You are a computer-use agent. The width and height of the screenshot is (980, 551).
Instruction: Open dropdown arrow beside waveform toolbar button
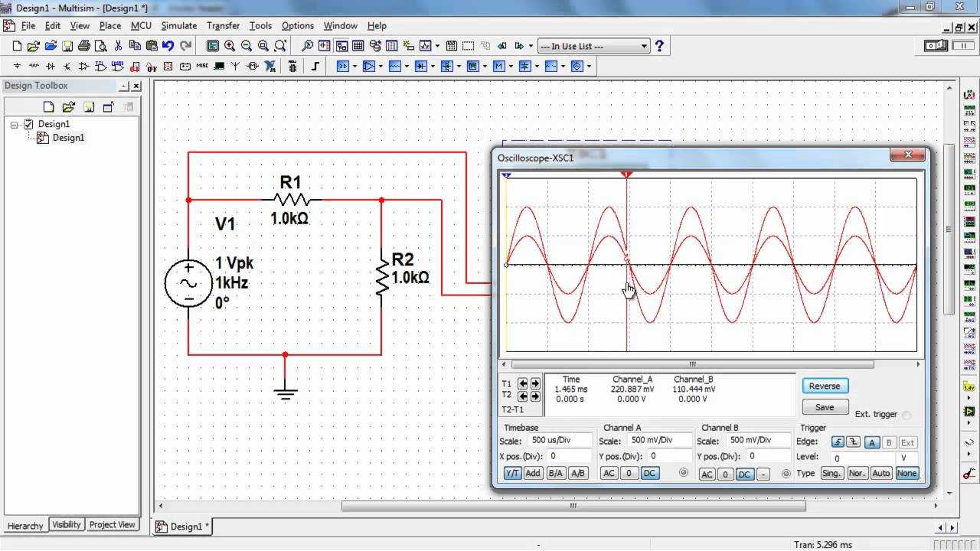click(x=407, y=66)
